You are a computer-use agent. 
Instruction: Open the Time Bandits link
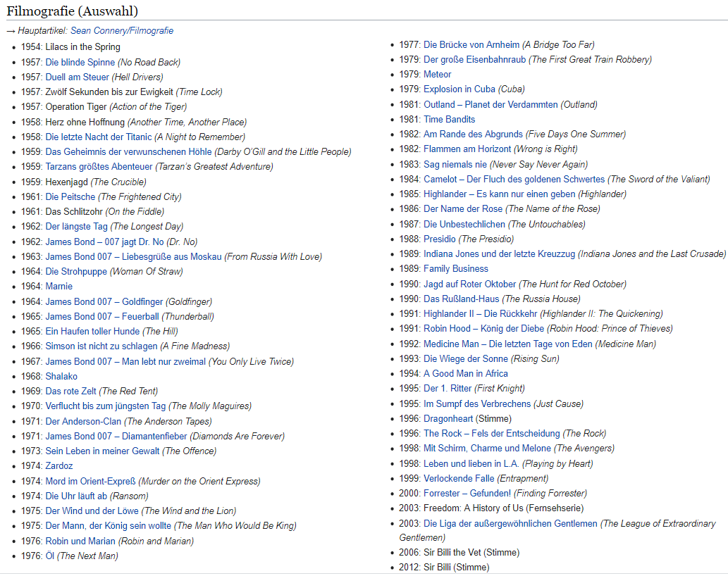point(450,119)
